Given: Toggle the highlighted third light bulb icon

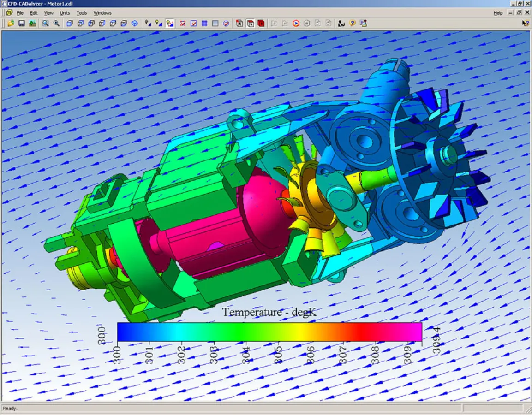Looking at the screenshot, I should 170,23.
